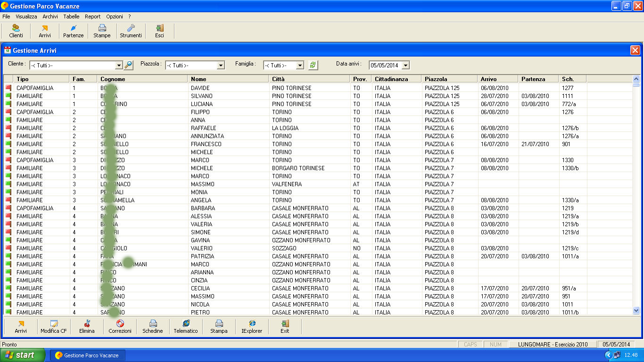Open the Opzioni menu
This screenshot has width=644, height=362.
pos(115,16)
